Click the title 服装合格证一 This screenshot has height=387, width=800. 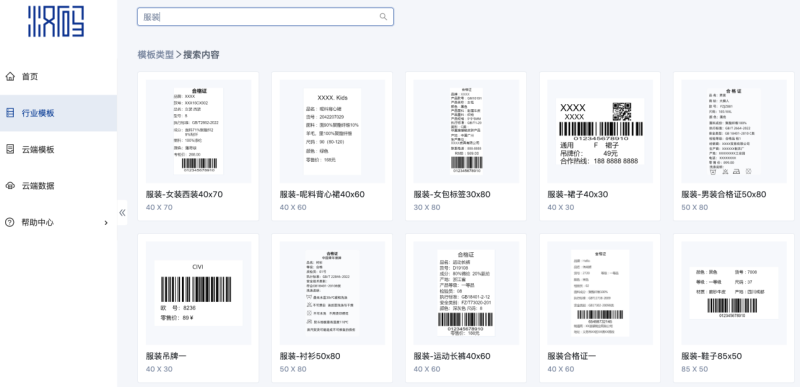(572, 356)
